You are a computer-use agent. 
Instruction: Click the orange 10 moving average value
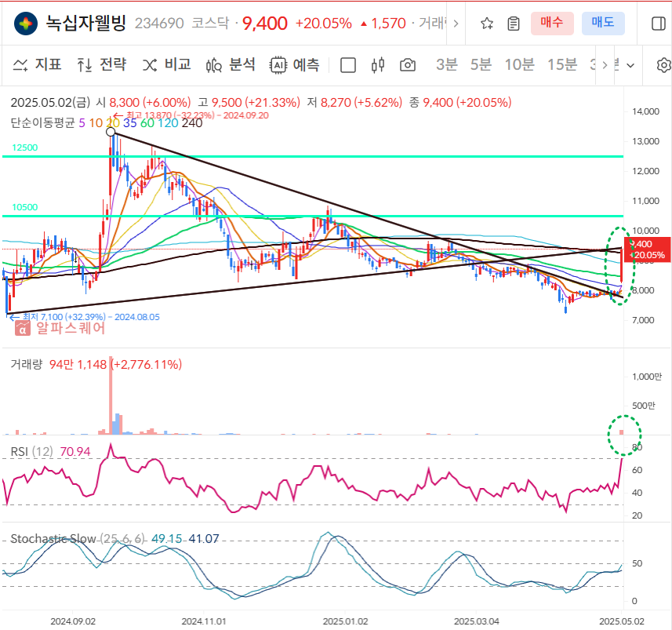tap(96, 123)
